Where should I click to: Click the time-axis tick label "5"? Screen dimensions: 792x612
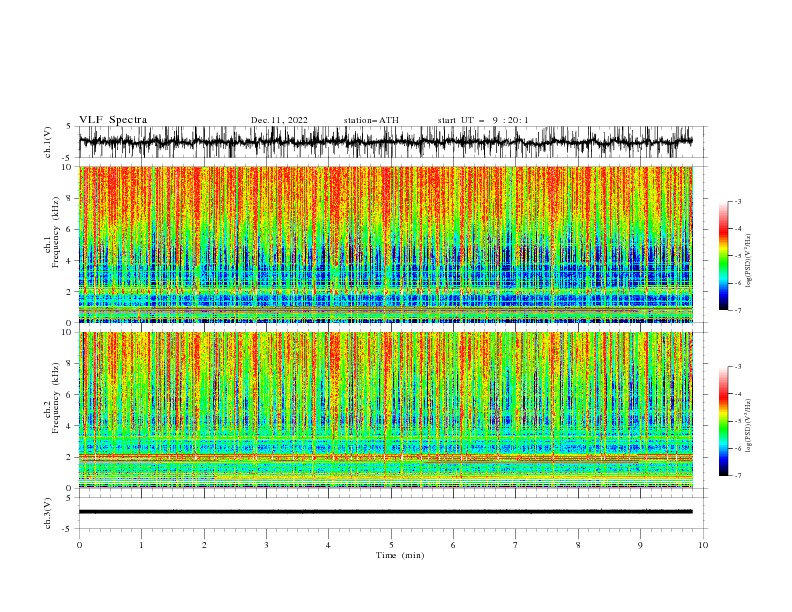point(391,545)
